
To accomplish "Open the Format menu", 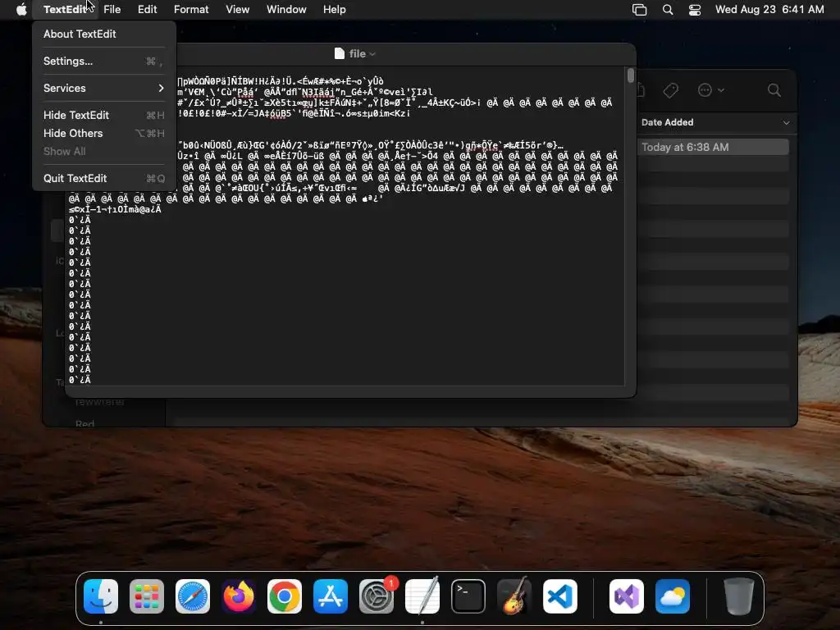I will tap(191, 10).
